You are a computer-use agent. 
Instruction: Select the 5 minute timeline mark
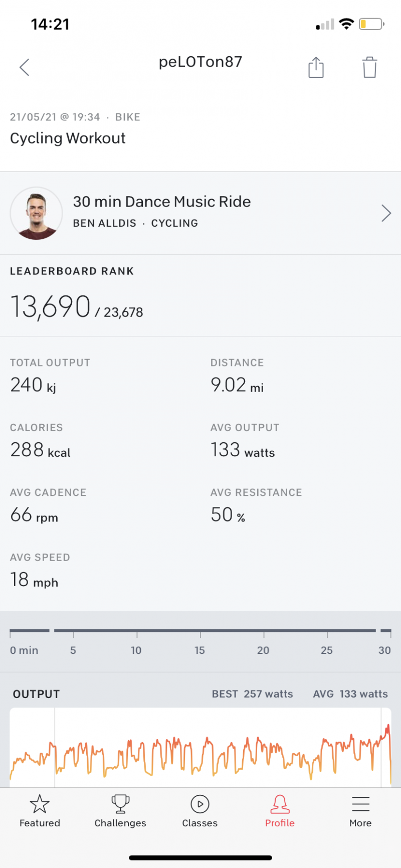[x=73, y=650]
